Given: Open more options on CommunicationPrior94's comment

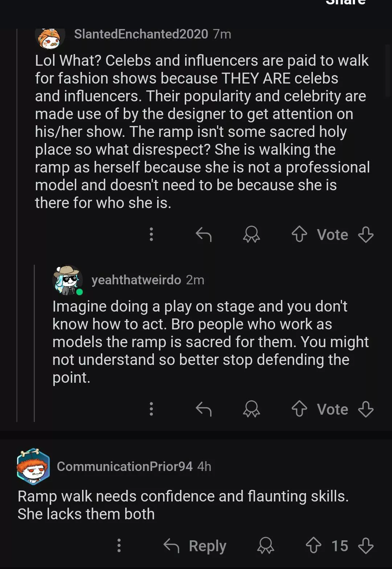Looking at the screenshot, I should click(119, 546).
